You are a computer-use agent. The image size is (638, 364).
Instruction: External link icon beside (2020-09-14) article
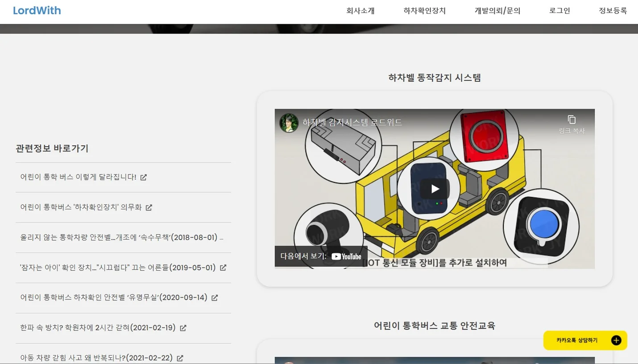pos(215,298)
